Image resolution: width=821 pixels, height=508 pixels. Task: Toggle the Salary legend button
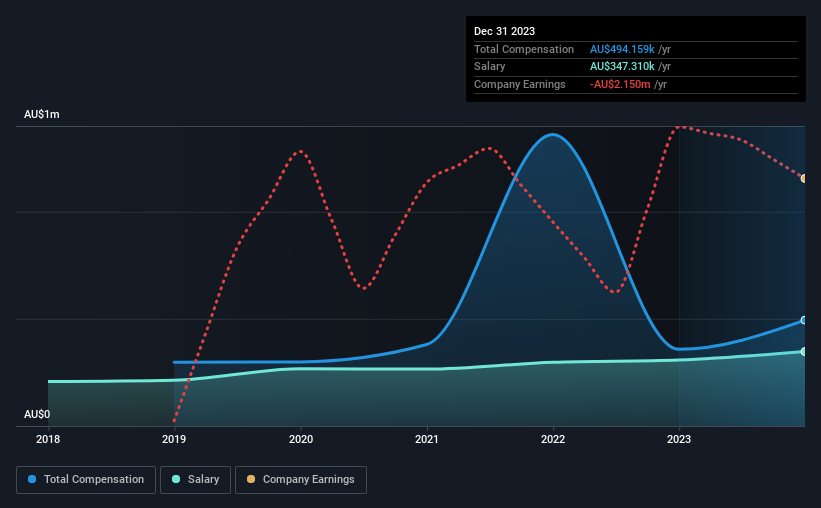195,480
